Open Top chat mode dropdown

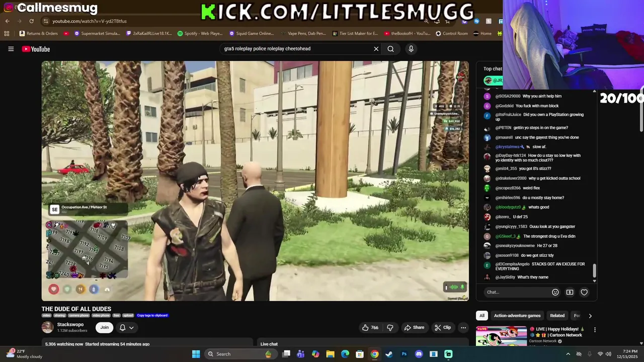[x=493, y=69]
